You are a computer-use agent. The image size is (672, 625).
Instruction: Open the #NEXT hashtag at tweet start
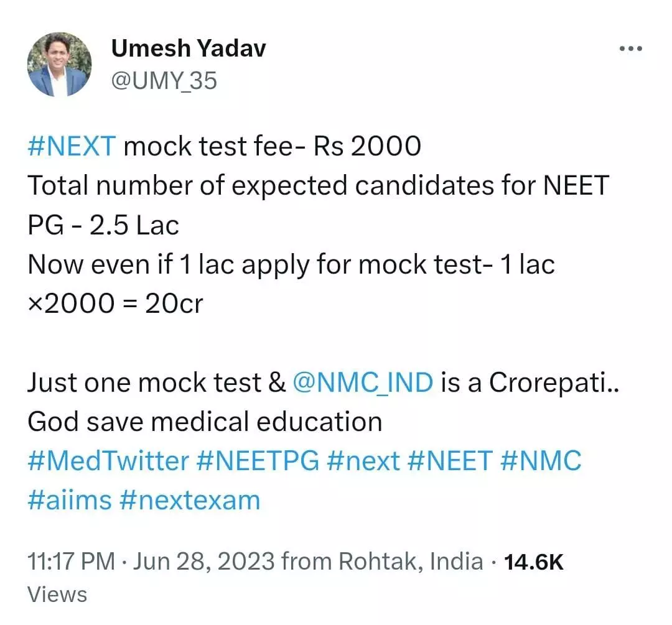[x=72, y=147]
